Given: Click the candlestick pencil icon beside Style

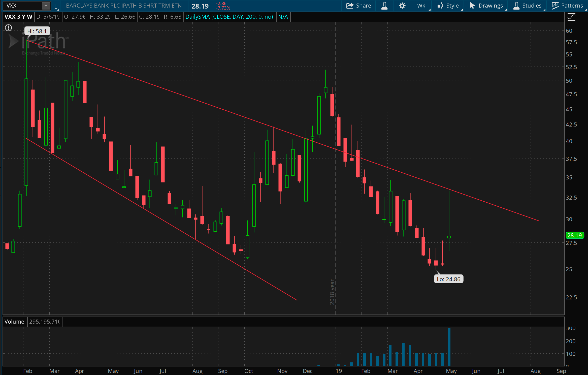Looking at the screenshot, I should tap(440, 6).
